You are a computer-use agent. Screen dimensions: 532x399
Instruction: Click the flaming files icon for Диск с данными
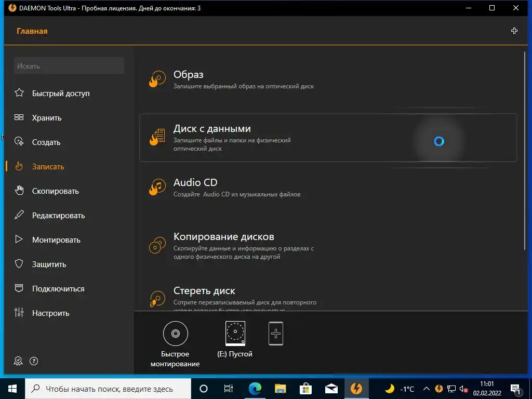(x=157, y=137)
